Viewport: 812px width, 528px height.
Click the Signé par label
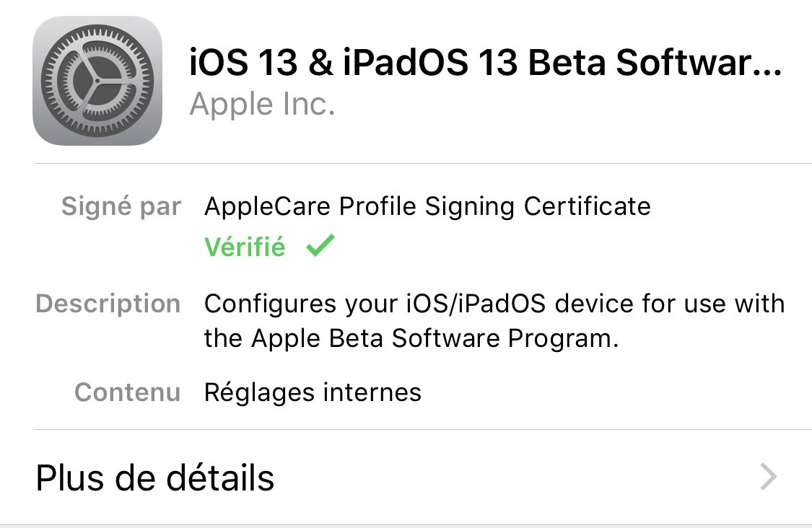click(x=121, y=206)
